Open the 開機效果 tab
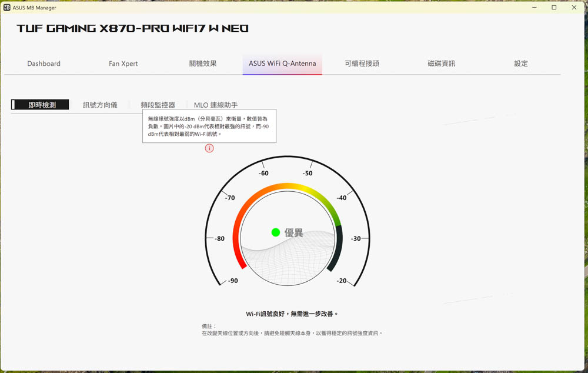588x373 pixels. [x=203, y=64]
